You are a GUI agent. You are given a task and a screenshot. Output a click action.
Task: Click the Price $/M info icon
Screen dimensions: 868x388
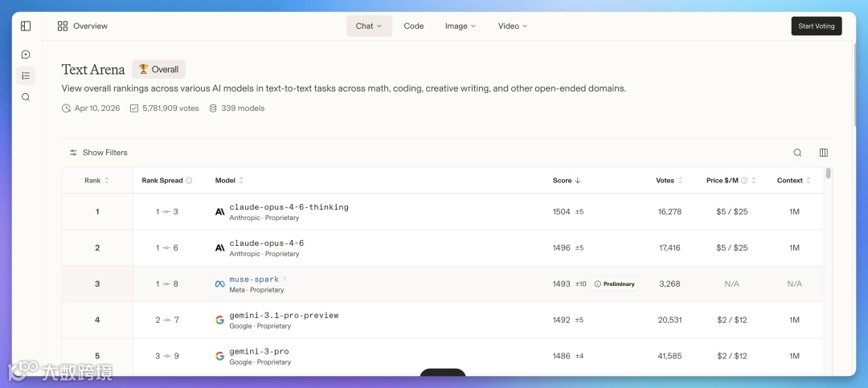(744, 181)
